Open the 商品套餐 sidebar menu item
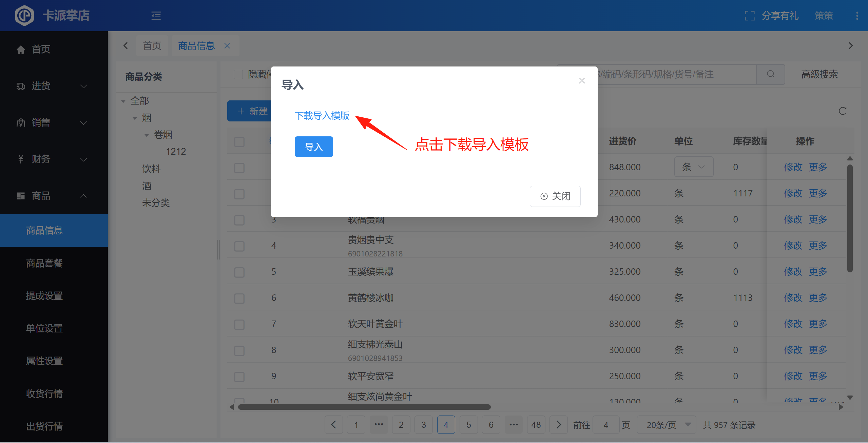 coord(44,263)
